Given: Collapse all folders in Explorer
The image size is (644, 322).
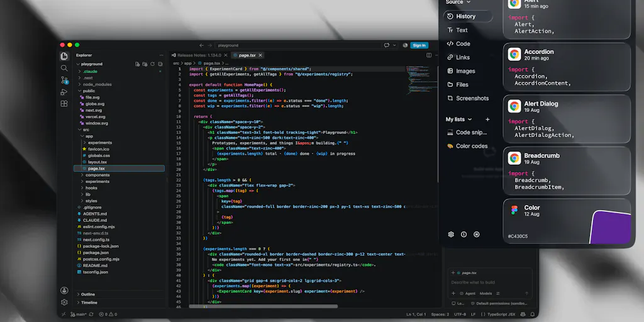Looking at the screenshot, I should pos(160,64).
